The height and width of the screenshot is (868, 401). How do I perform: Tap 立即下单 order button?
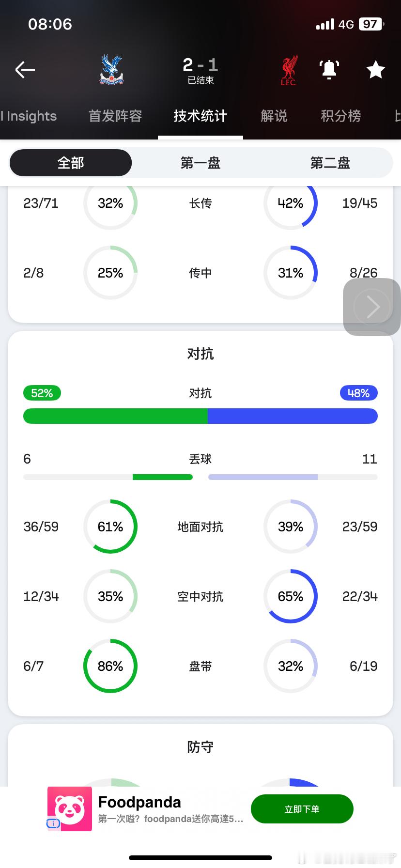click(302, 809)
